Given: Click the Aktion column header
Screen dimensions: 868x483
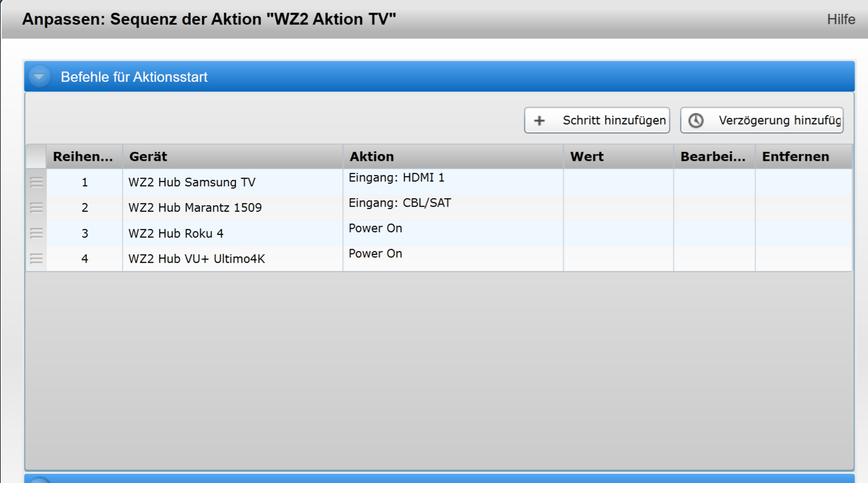Looking at the screenshot, I should coord(372,157).
